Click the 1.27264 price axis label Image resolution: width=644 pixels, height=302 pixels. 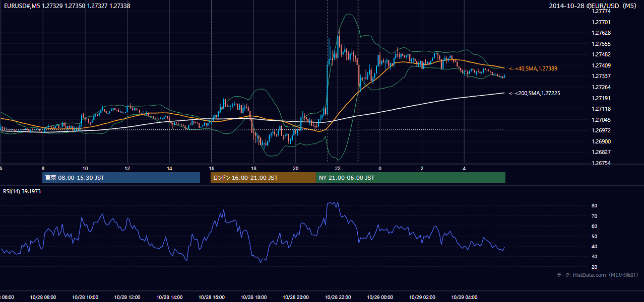[601, 87]
